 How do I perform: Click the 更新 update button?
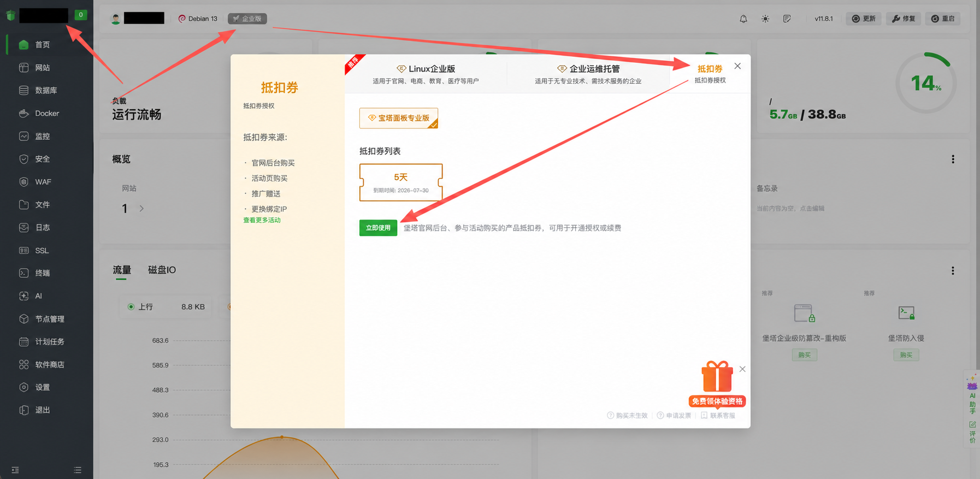(864, 19)
